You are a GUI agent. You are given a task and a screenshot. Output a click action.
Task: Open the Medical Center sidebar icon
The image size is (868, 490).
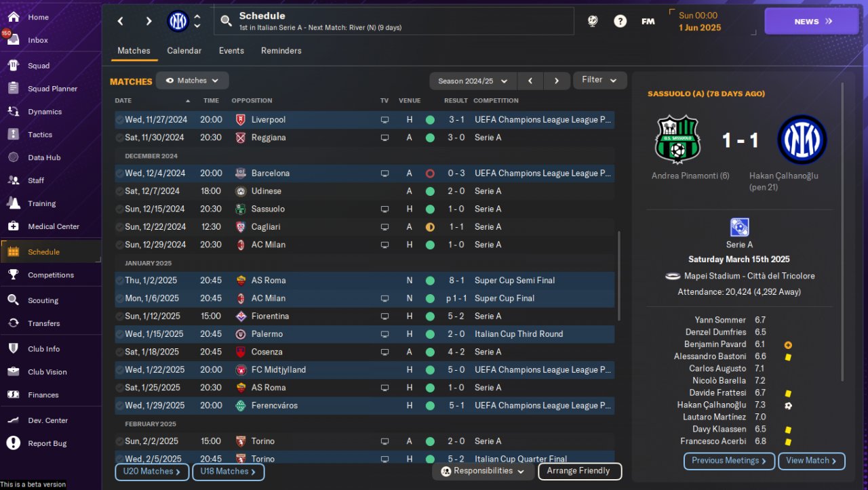click(x=13, y=226)
